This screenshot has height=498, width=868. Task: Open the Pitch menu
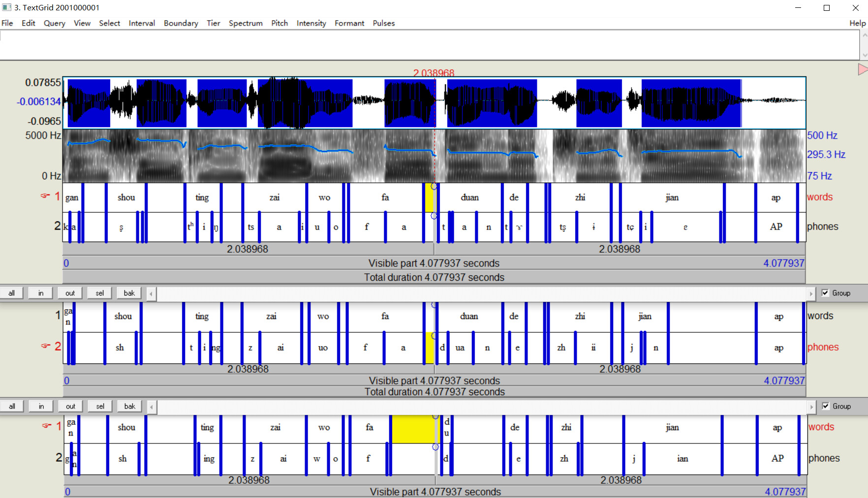(x=279, y=23)
